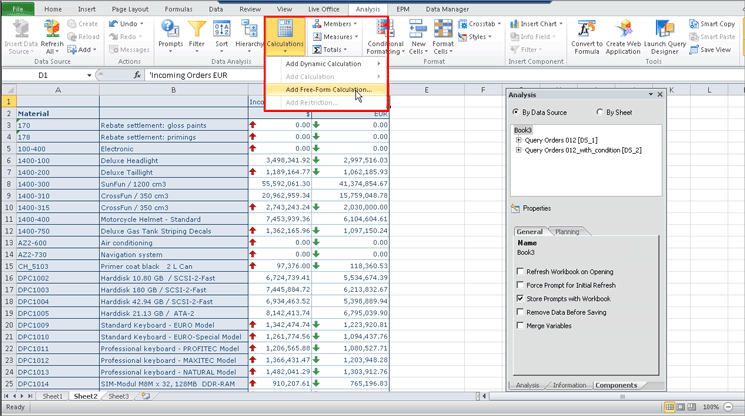The height and width of the screenshot is (416, 745).
Task: Click the Reload data source button
Action: point(83,37)
